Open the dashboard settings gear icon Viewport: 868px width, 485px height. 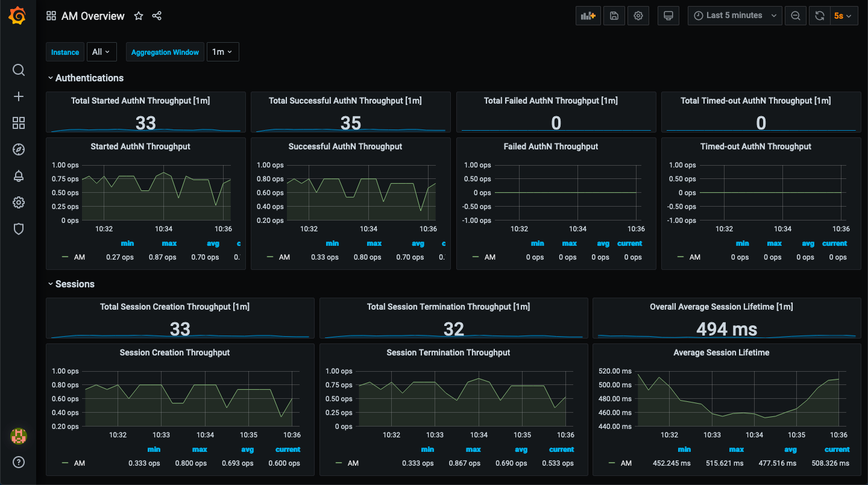[638, 15]
